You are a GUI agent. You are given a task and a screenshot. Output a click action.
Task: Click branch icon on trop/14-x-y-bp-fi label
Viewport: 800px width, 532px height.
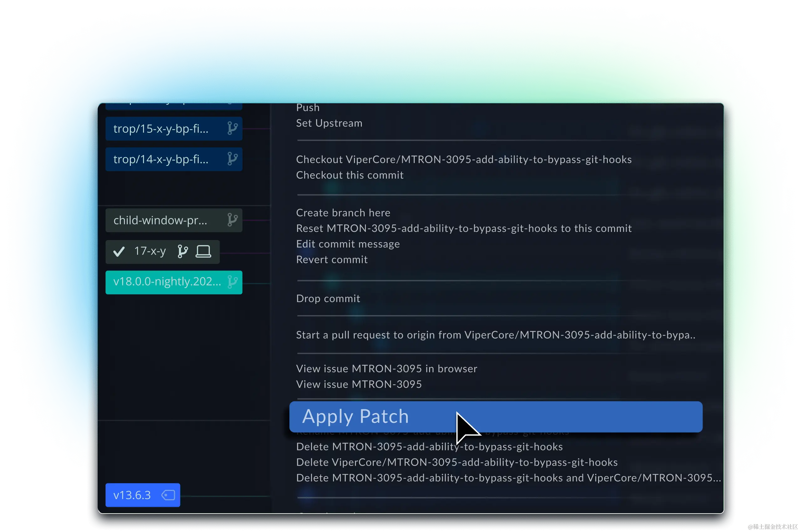click(x=232, y=159)
